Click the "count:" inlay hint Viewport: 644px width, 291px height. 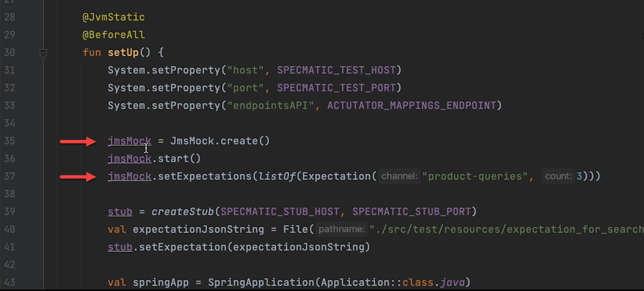pos(558,176)
